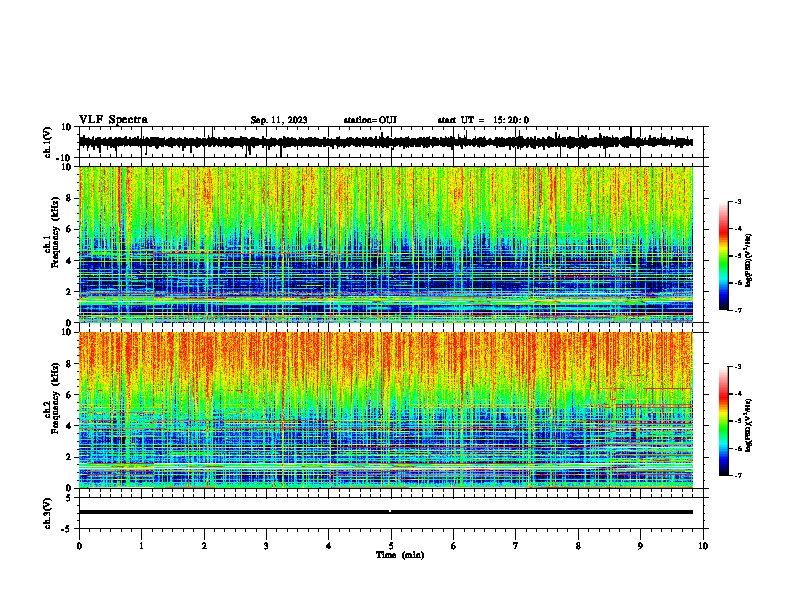Click the white gap in ch.3 trace
The image size is (792, 612).
(390, 512)
